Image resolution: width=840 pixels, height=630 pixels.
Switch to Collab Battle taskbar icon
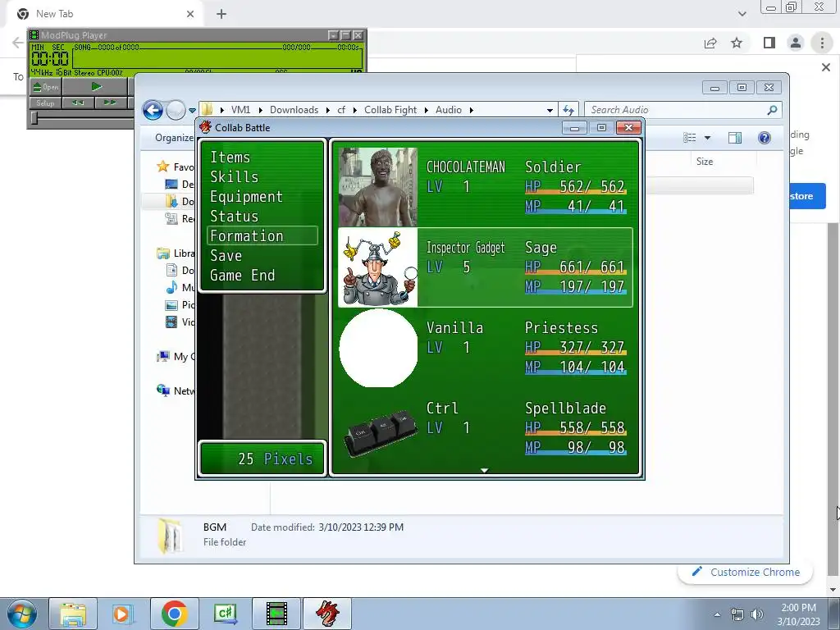[327, 614]
